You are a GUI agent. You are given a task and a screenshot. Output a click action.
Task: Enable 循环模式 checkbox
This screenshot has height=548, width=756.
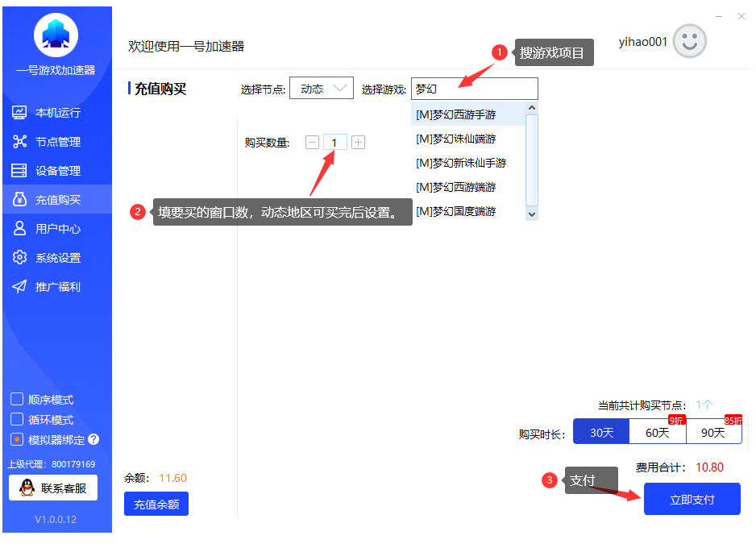(17, 419)
